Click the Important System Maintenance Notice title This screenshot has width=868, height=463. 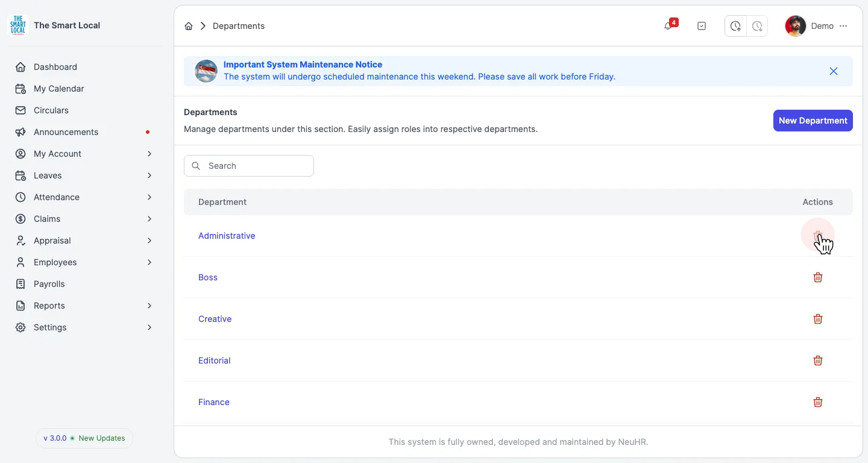(303, 65)
